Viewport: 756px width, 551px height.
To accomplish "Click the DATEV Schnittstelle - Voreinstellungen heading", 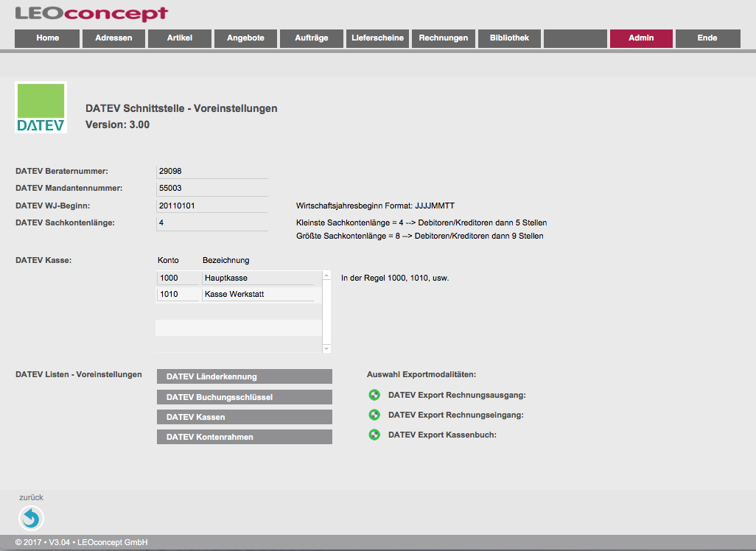I will (181, 108).
